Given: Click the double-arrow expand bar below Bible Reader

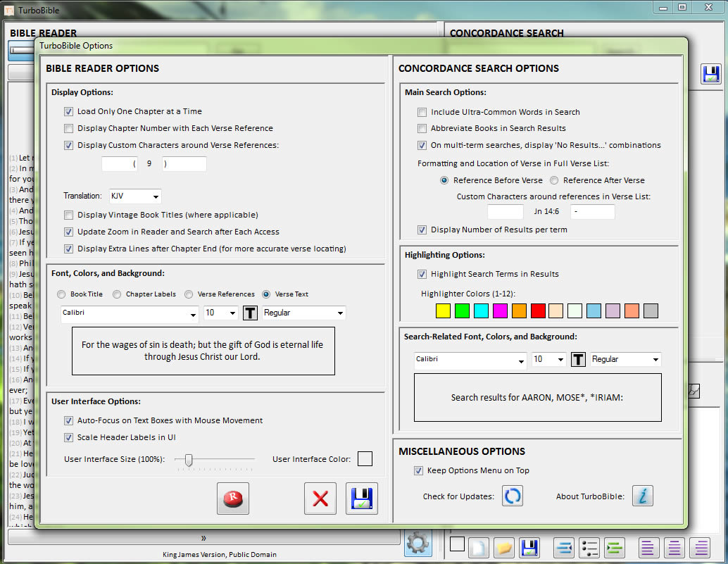Looking at the screenshot, I should pos(203,538).
